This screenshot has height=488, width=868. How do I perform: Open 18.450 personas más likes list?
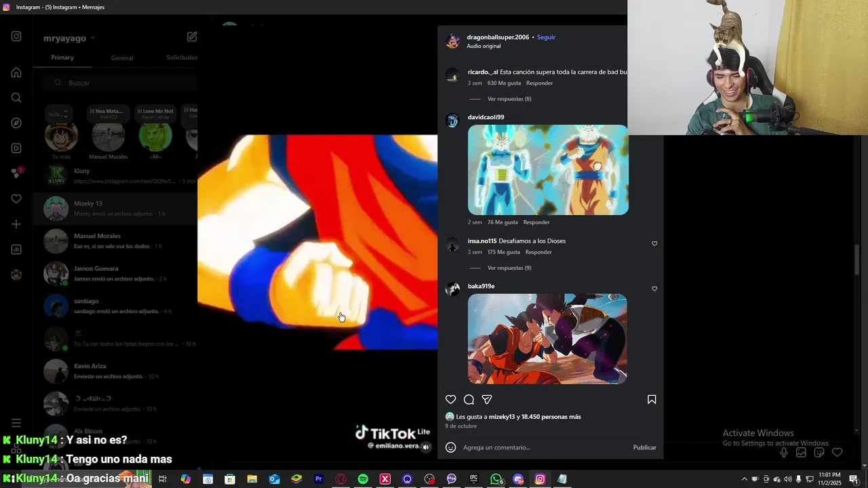(x=551, y=417)
